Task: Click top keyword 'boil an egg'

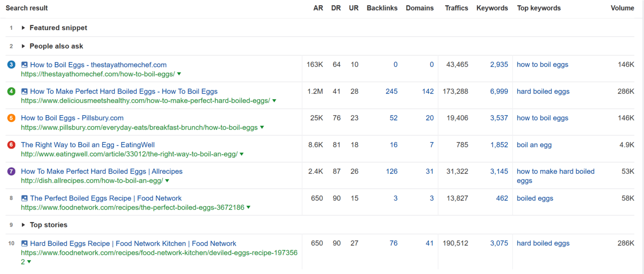Action: tap(534, 145)
